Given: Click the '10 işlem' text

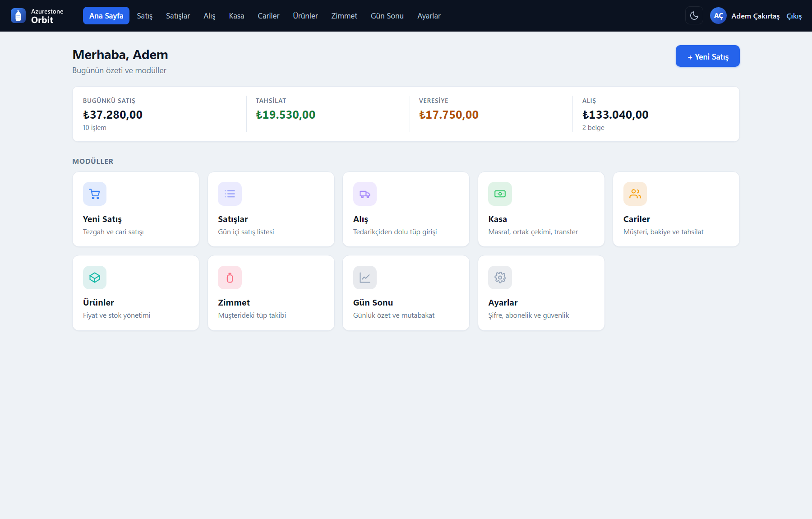Looking at the screenshot, I should (95, 128).
